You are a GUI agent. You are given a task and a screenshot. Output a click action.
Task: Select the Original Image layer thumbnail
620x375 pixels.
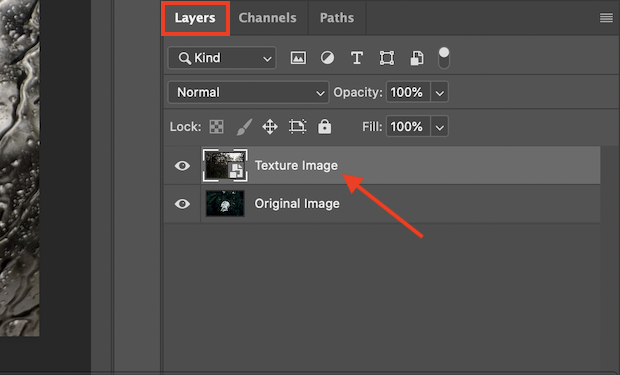225,203
